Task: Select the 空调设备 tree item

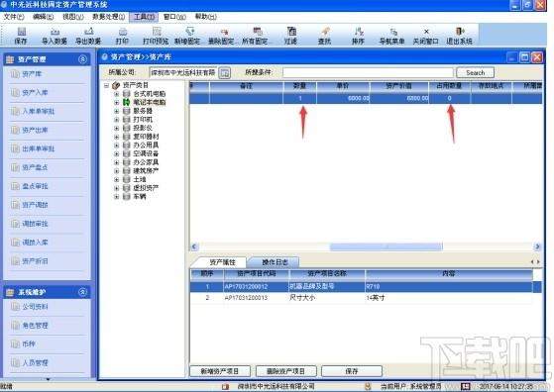Action: 146,153
